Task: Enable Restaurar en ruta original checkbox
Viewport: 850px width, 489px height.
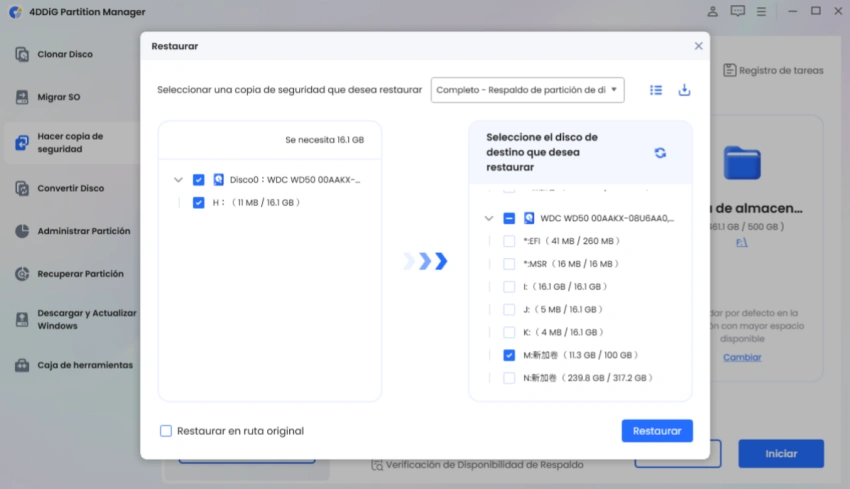Action: tap(166, 430)
